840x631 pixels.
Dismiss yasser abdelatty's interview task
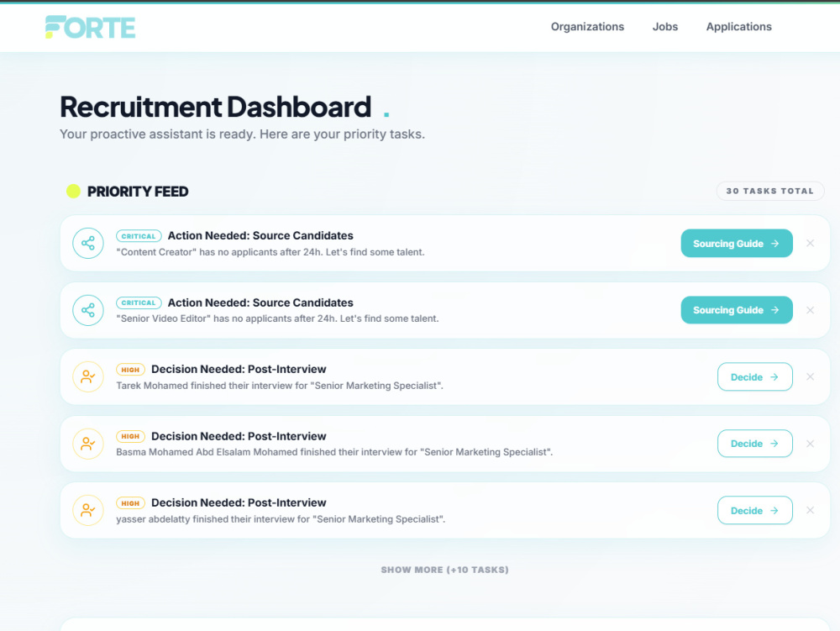811,511
